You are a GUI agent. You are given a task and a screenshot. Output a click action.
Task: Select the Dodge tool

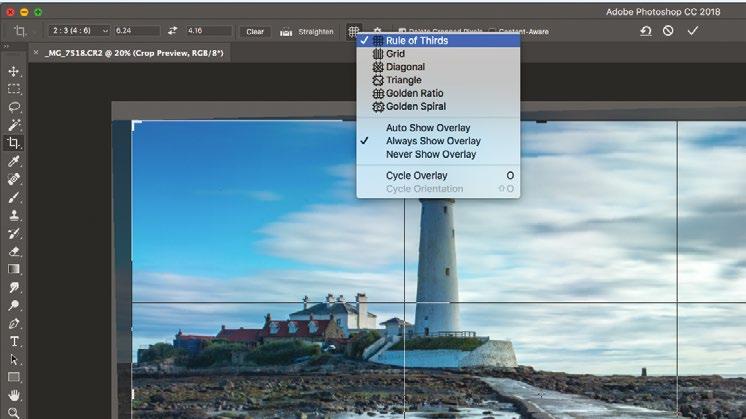point(13,305)
